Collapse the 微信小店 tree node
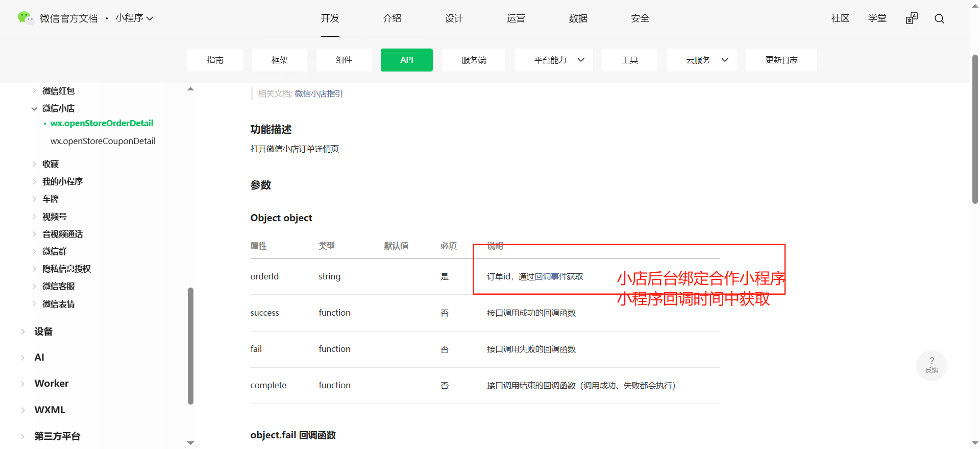 (x=34, y=108)
